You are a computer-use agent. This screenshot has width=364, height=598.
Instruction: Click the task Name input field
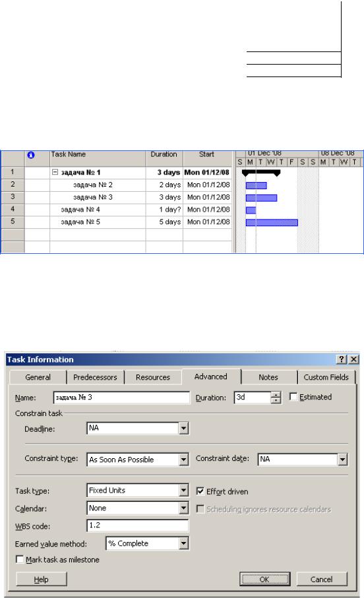point(121,398)
